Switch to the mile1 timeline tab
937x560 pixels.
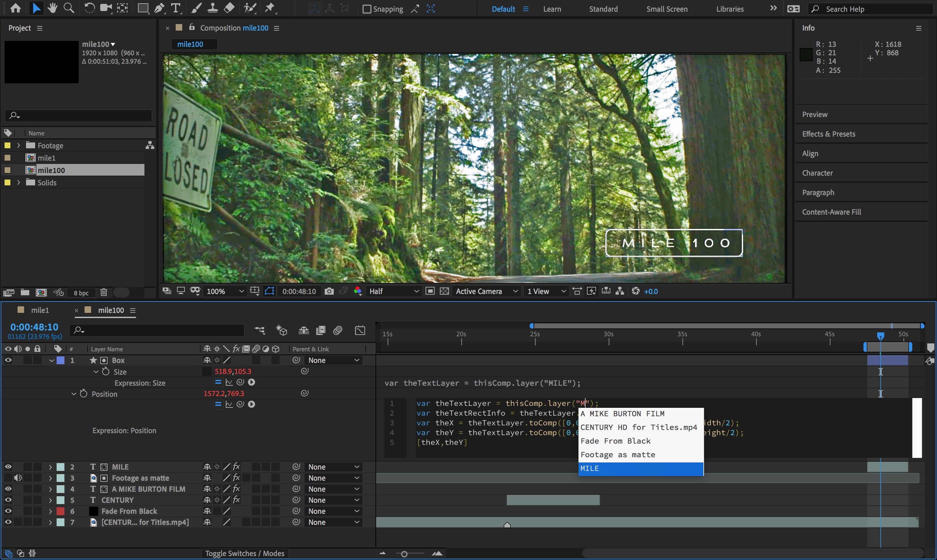tap(40, 310)
